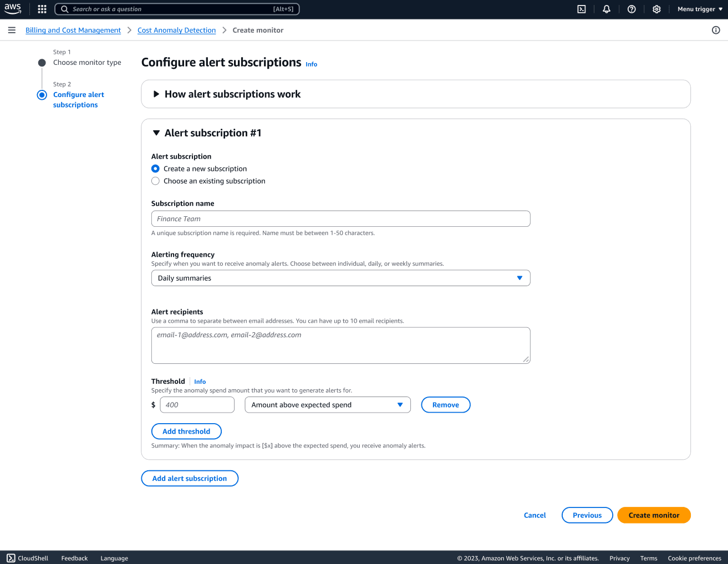The width and height of the screenshot is (728, 564).
Task: Open the info panel icon at top right
Action: pyautogui.click(x=716, y=30)
